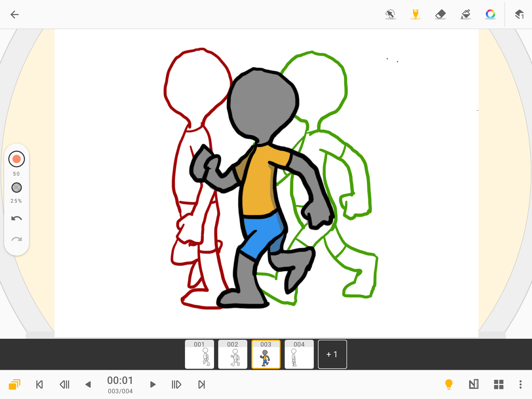Step forward one frame

(x=177, y=384)
